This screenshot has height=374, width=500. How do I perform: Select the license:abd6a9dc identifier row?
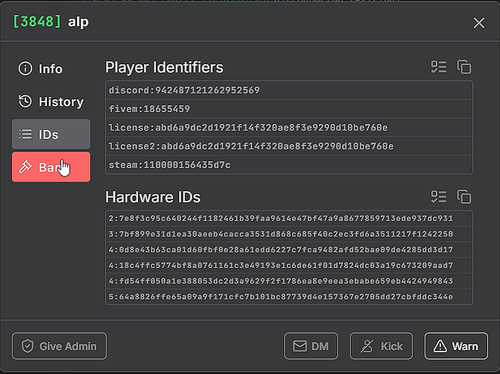[x=289, y=127]
